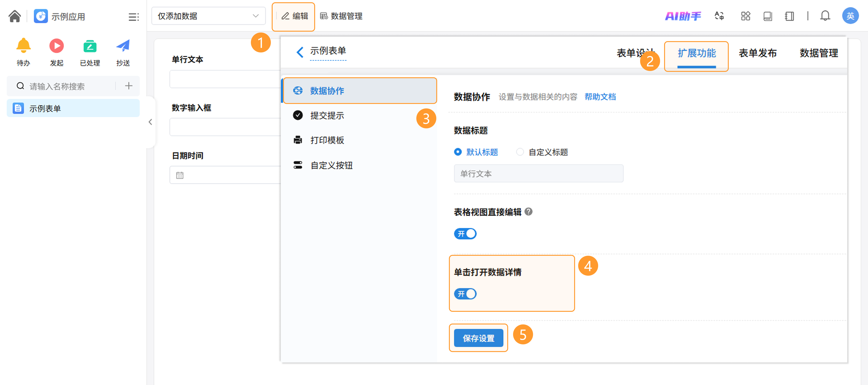The image size is (868, 385).
Task: Click the plus icon beside search box
Action: click(x=129, y=86)
